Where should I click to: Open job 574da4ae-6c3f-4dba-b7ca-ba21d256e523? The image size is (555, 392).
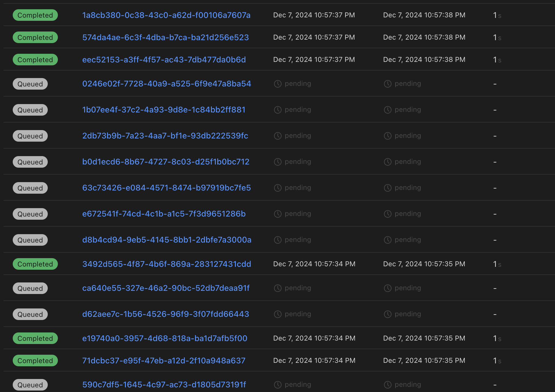pos(165,37)
